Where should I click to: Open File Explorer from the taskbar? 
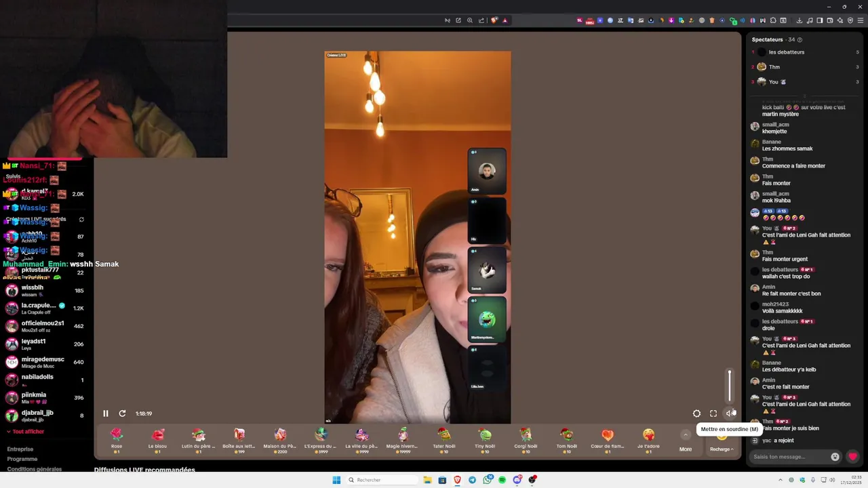coord(427,480)
